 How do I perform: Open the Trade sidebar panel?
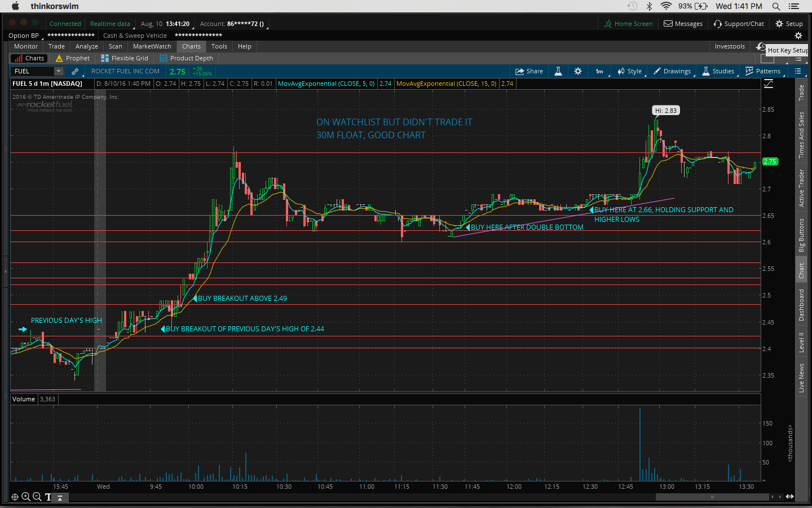(x=801, y=93)
